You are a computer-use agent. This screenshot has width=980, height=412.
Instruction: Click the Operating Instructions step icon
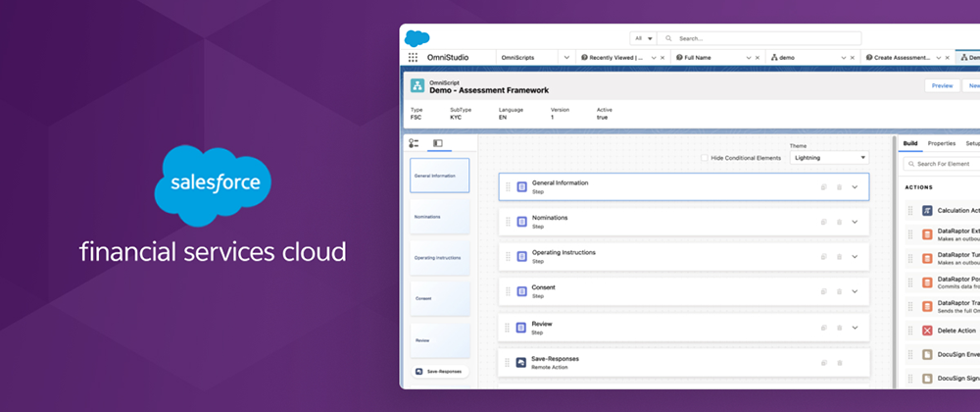[x=522, y=256]
